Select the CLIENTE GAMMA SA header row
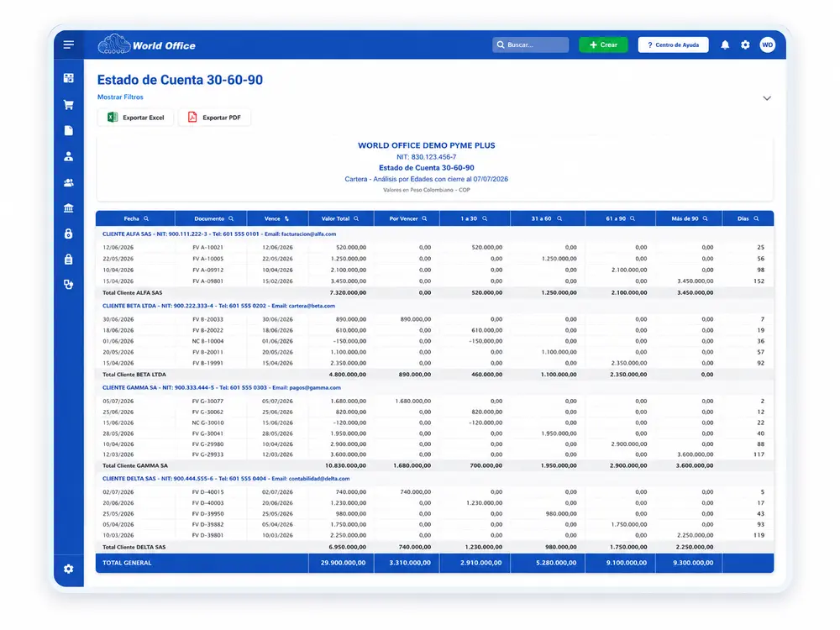The width and height of the screenshot is (840, 630). click(434, 388)
